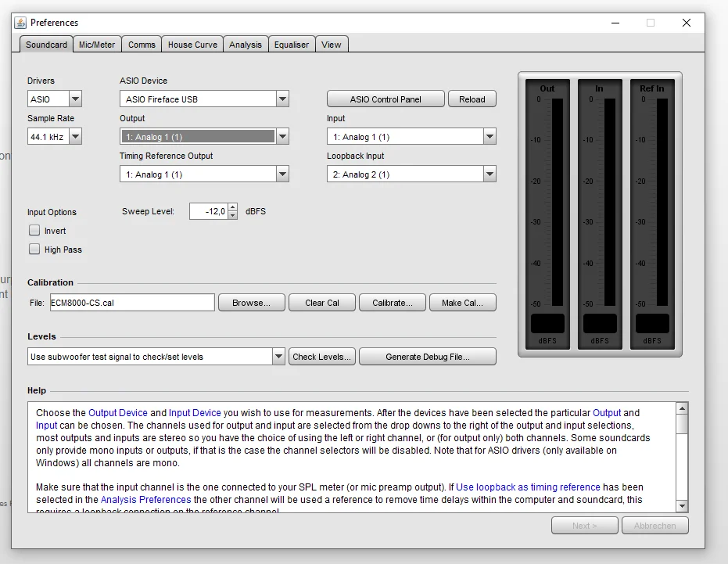
Task: Click the Use loopback as timing reference link
Action: [528, 487]
